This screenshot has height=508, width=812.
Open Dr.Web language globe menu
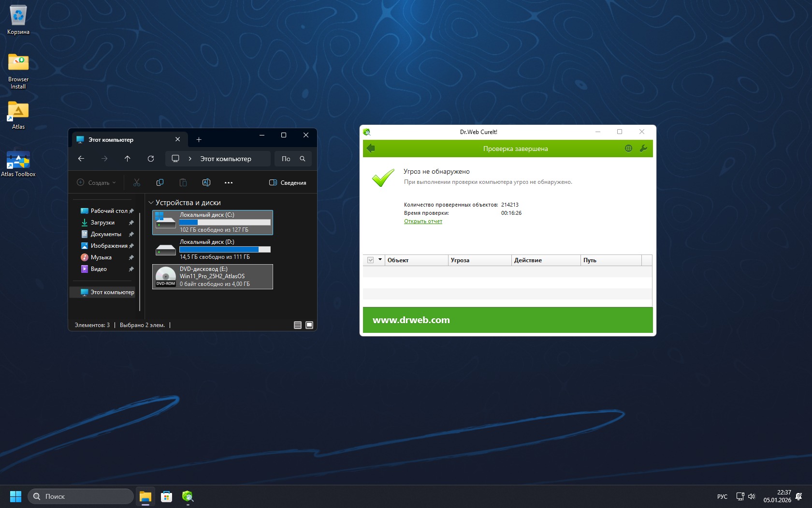(x=628, y=149)
